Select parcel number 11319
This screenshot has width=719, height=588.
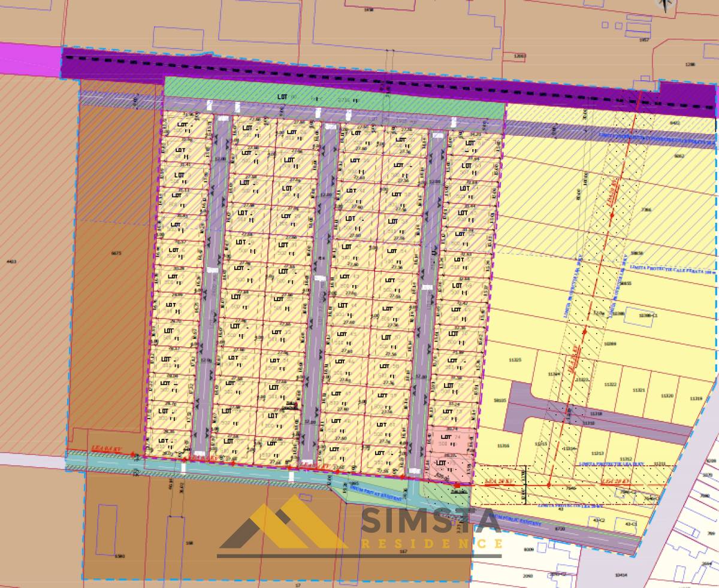click(695, 398)
